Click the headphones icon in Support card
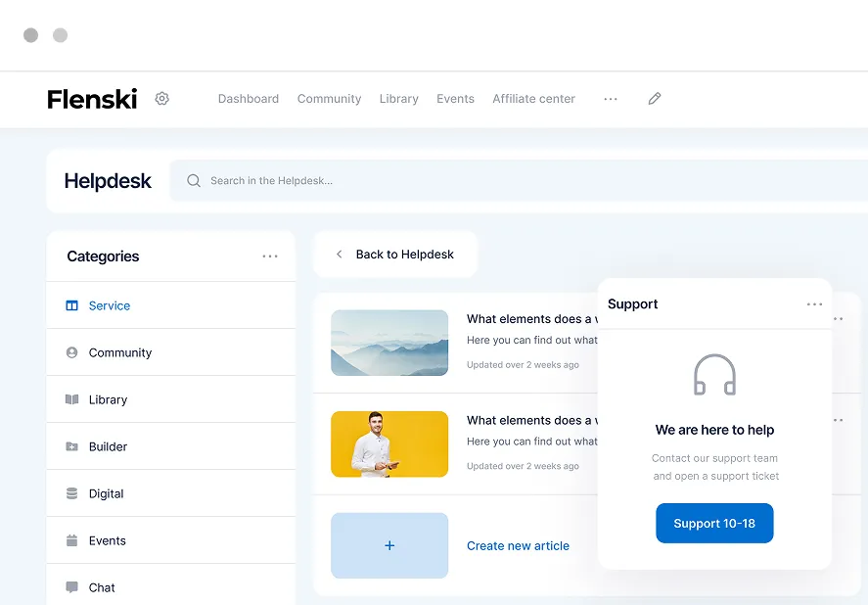 click(714, 375)
